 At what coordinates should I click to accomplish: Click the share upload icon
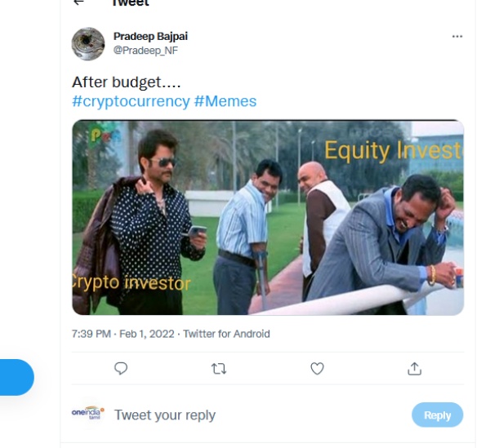click(415, 369)
